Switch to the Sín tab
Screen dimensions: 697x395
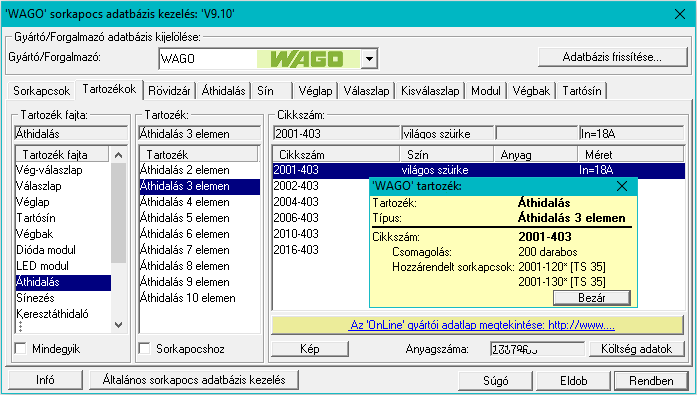pos(272,91)
